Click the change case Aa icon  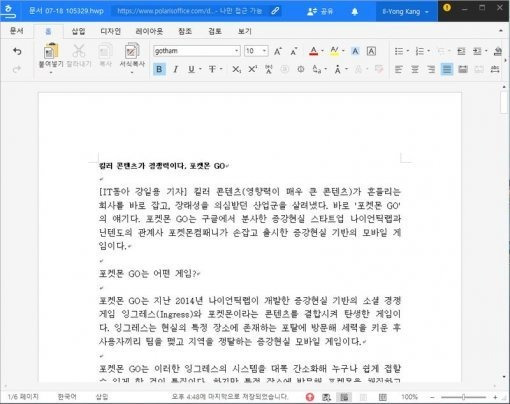[x=317, y=69]
